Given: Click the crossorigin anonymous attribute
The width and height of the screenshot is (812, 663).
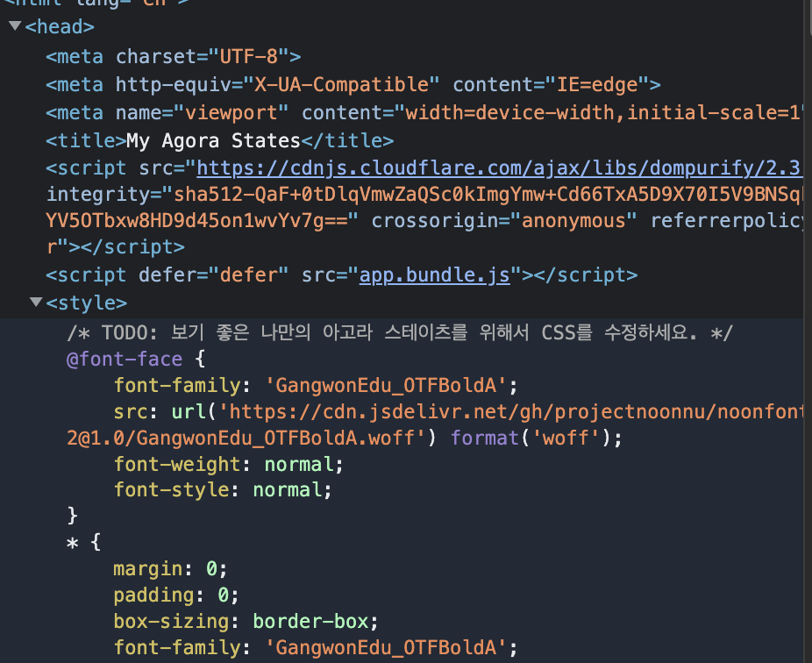Looking at the screenshot, I should pyautogui.click(x=504, y=221).
